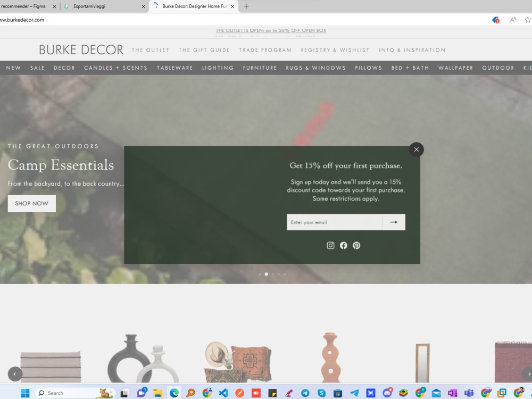Screen dimensions: 532x399
Task: Go to previous product in carousel
Action: click(15, 374)
